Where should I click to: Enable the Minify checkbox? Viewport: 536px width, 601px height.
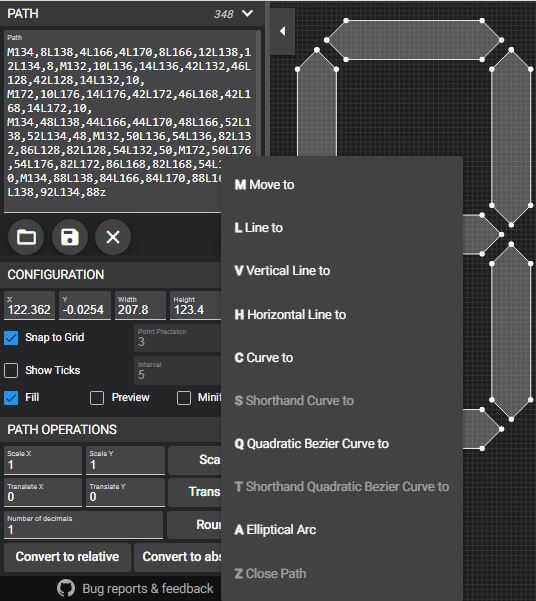[184, 398]
